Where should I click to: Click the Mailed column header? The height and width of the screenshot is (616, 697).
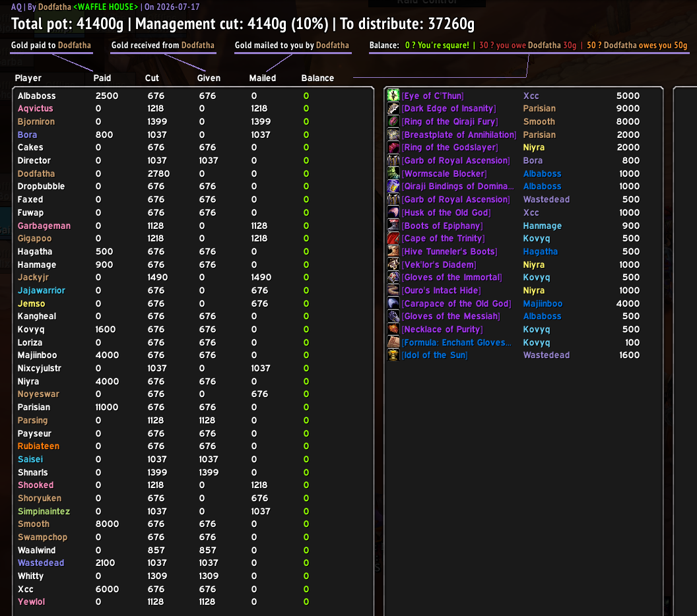click(x=263, y=78)
